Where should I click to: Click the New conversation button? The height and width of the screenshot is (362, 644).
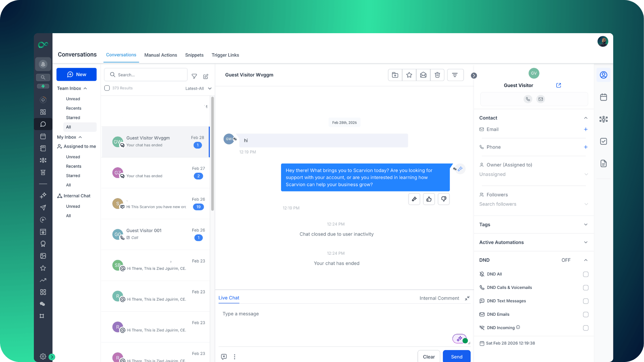pos(76,74)
